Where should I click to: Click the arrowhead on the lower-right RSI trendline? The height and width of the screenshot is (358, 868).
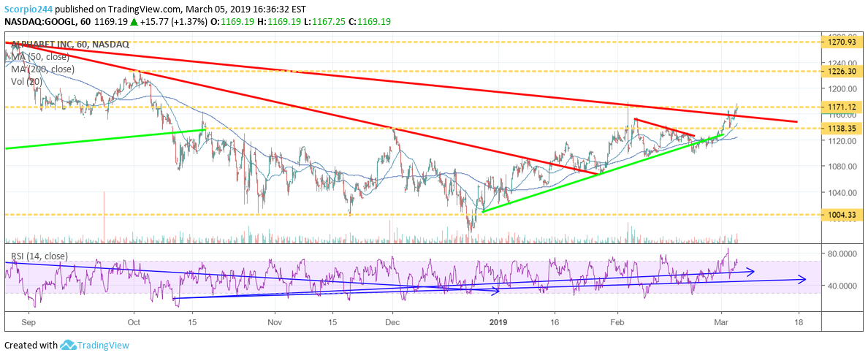click(802, 278)
